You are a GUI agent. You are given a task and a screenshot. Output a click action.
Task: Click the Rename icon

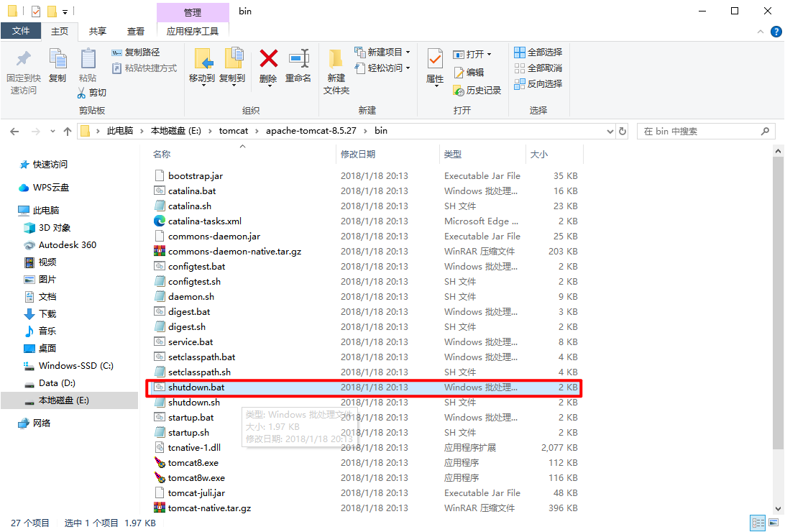(x=298, y=58)
